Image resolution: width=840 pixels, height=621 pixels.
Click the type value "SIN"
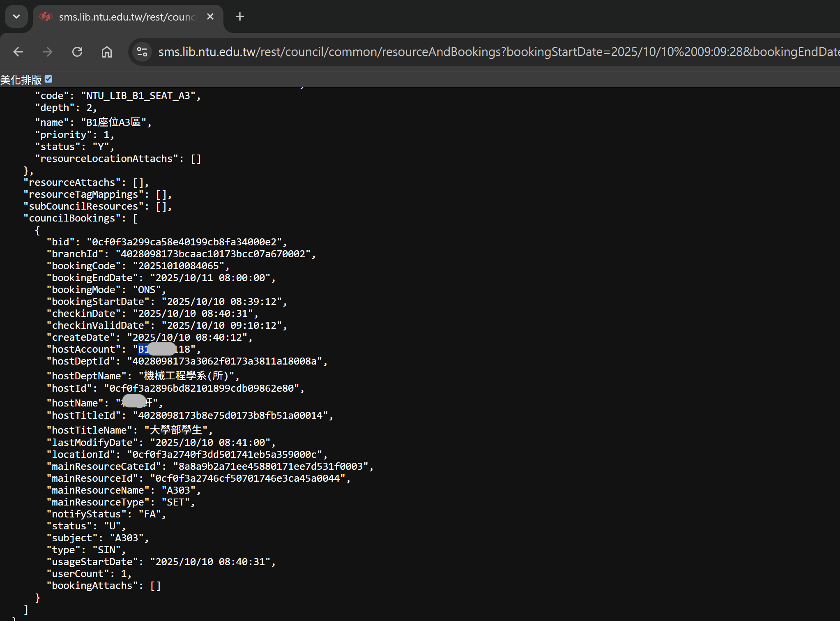tap(106, 550)
